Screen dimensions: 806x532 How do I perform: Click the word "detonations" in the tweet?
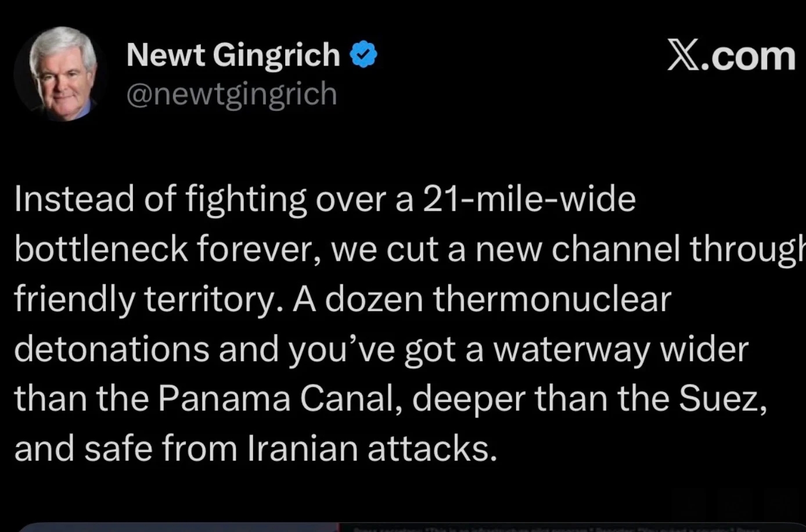111,350
